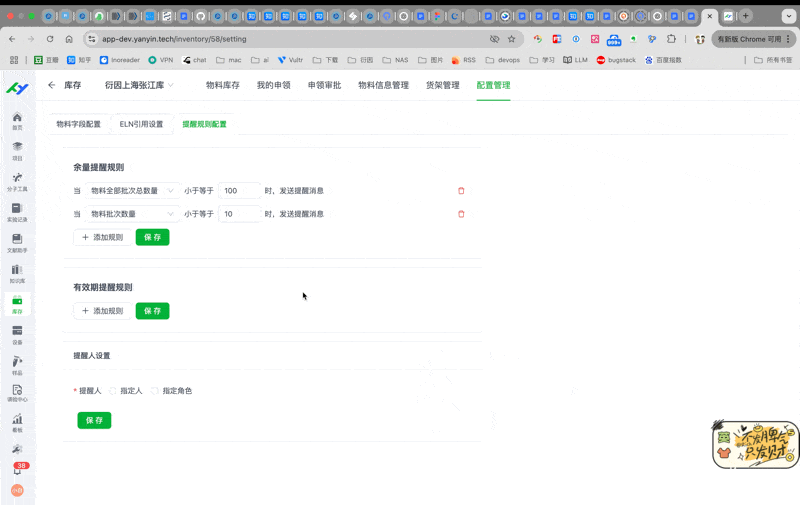Expand the 物料批次数量 dropdown
Image resolution: width=800 pixels, height=505 pixels.
[130, 213]
